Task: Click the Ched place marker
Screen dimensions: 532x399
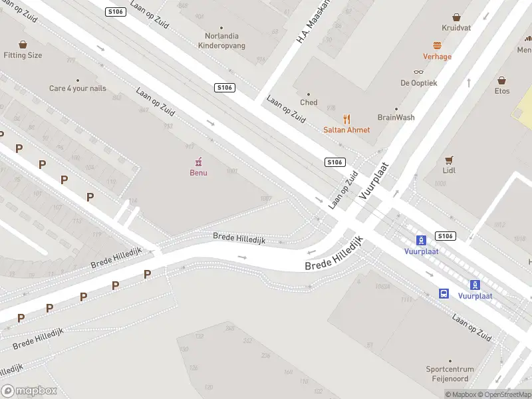Action: (309, 94)
